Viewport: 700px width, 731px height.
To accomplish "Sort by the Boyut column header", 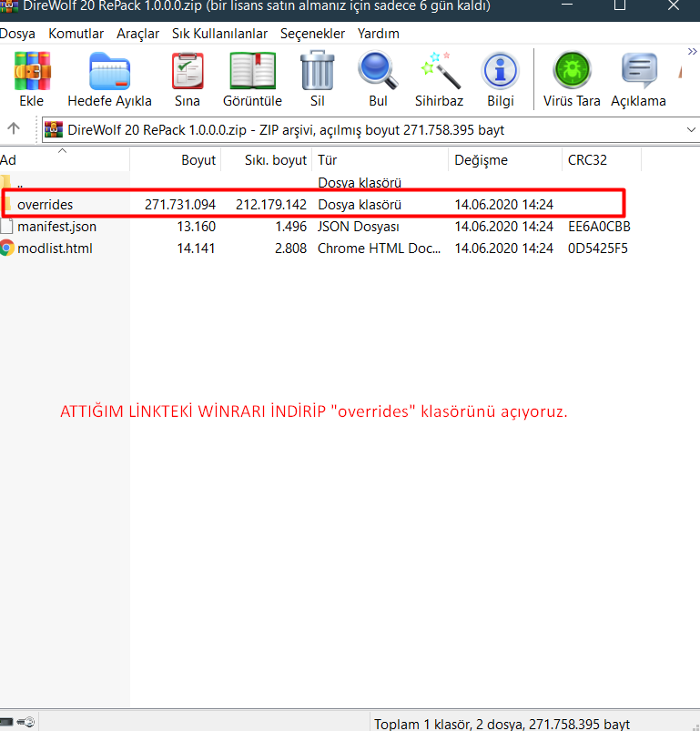I will click(x=176, y=160).
